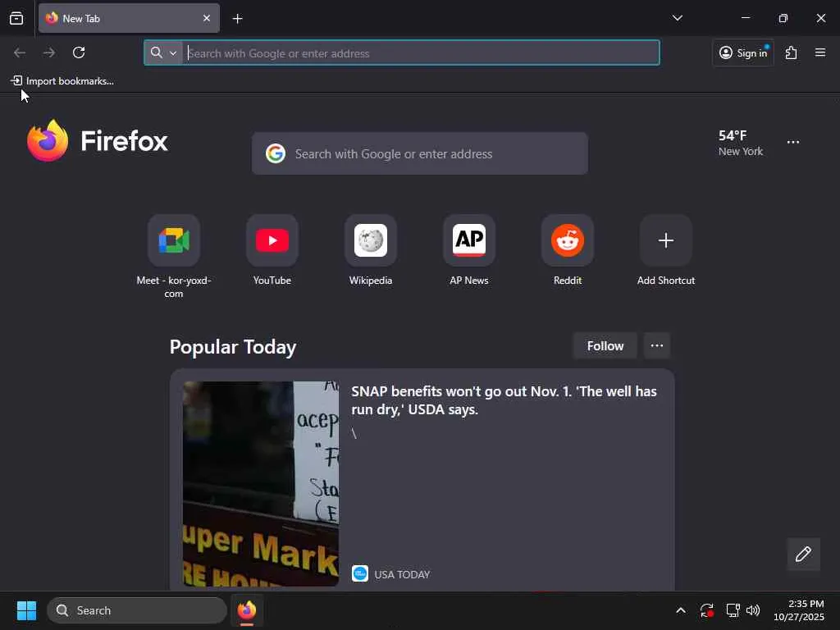Screen dimensions: 840x630
Task: Open the 54°F New York weather widget
Action: [x=741, y=143]
